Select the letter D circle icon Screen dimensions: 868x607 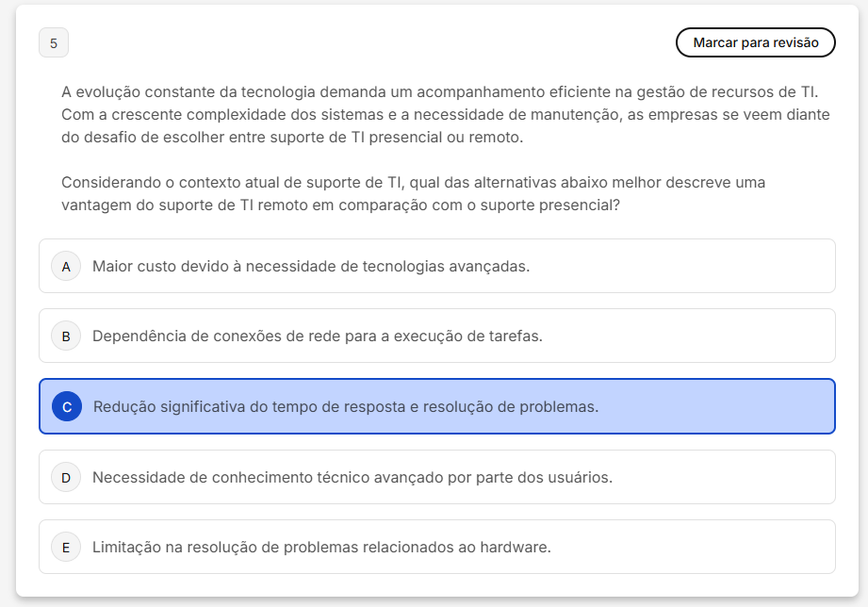[66, 478]
